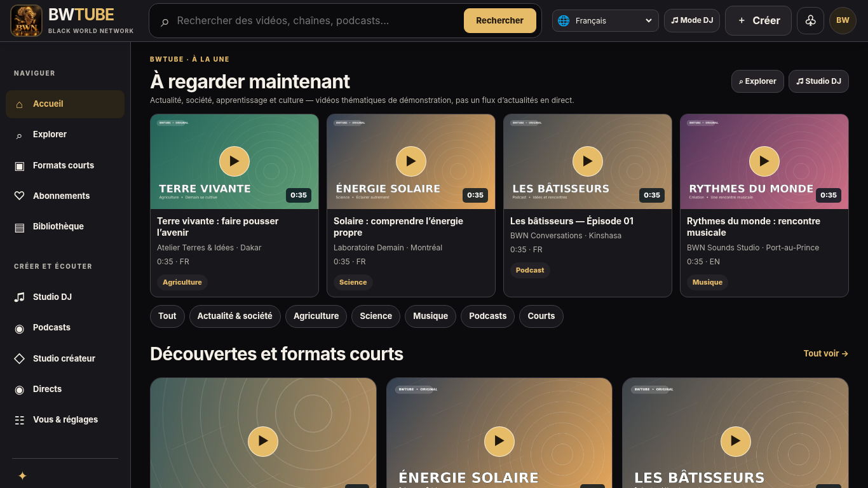Open the clover icon button in header

[x=810, y=20]
